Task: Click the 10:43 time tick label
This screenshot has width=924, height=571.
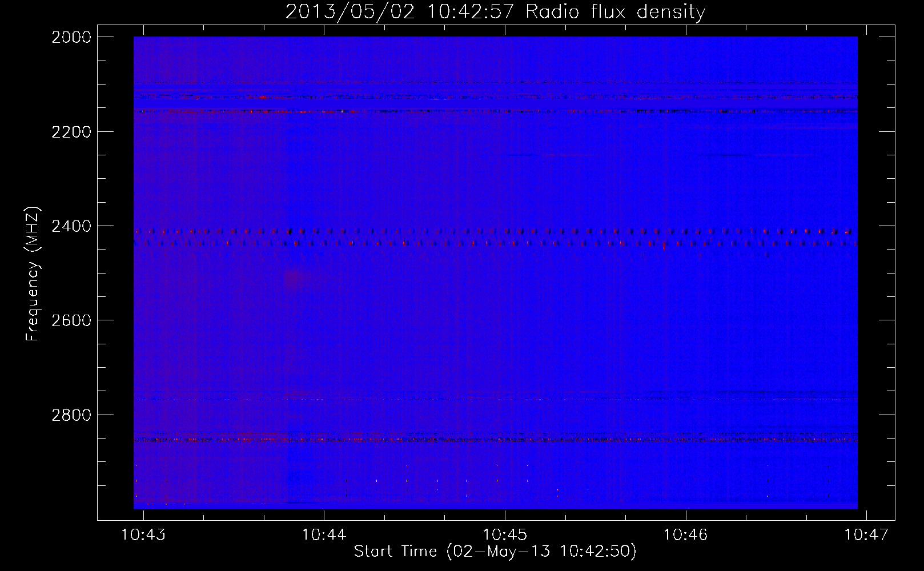Action: 143,535
